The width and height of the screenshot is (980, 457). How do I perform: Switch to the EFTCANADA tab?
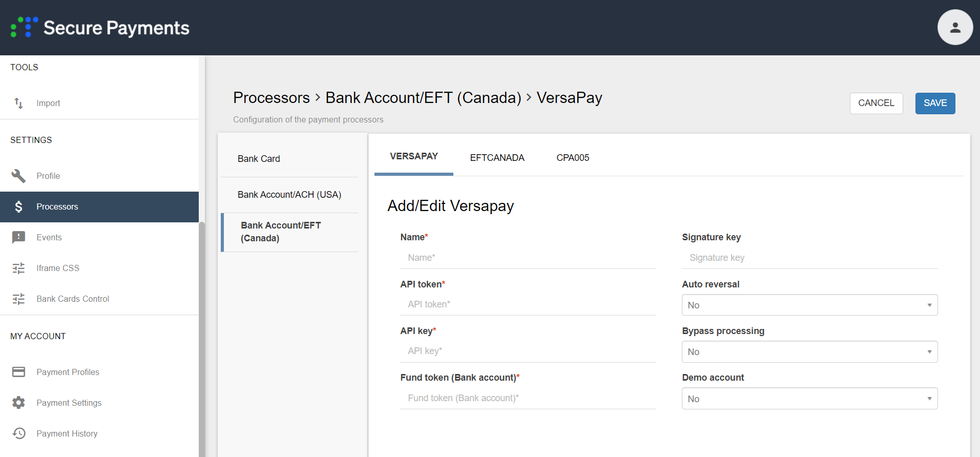[497, 158]
